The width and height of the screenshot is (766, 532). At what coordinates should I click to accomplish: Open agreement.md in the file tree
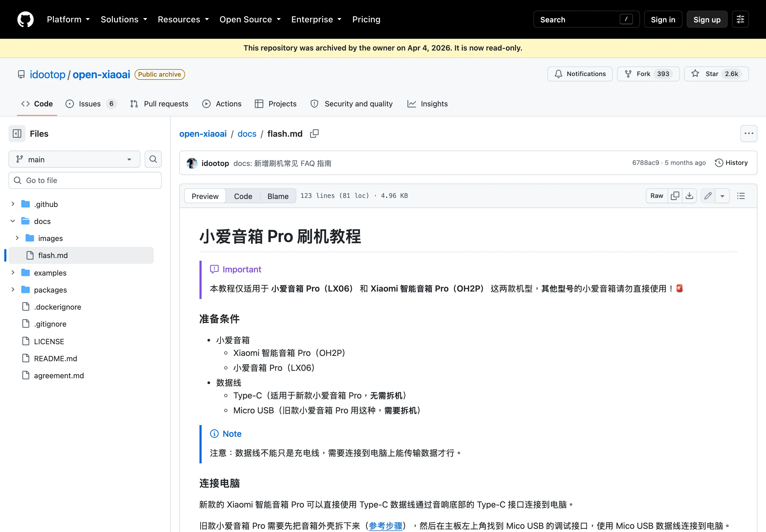point(59,376)
